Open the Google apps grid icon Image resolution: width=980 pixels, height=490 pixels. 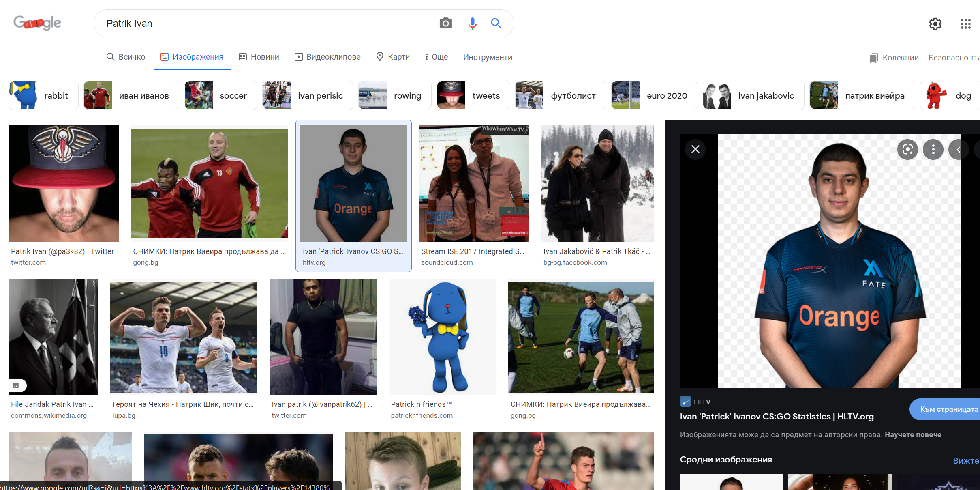click(965, 24)
